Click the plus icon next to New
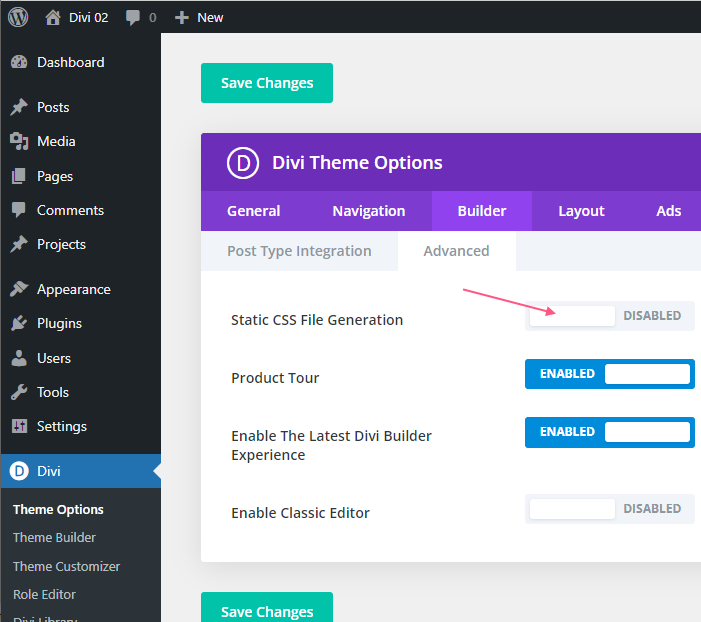 [x=182, y=17]
